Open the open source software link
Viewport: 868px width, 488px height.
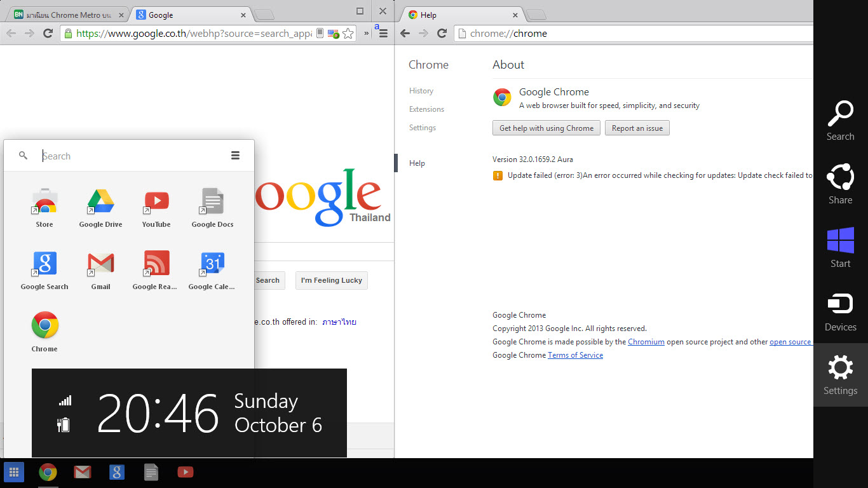pos(791,342)
